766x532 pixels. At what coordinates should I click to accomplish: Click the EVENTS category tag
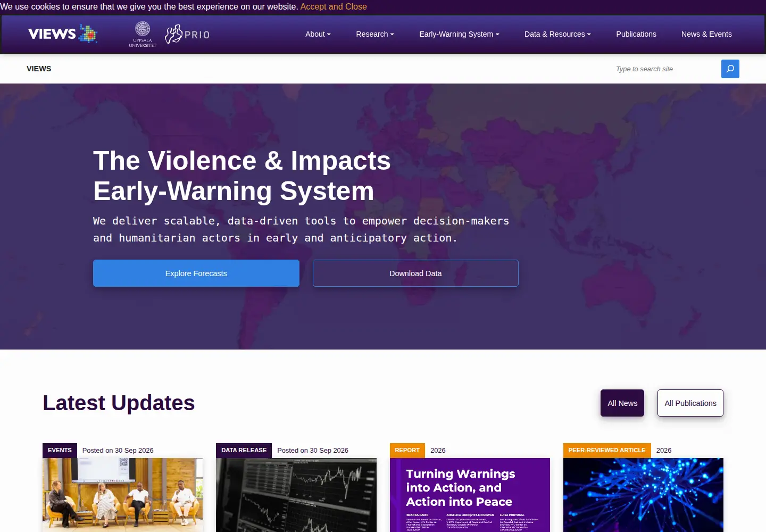60,450
